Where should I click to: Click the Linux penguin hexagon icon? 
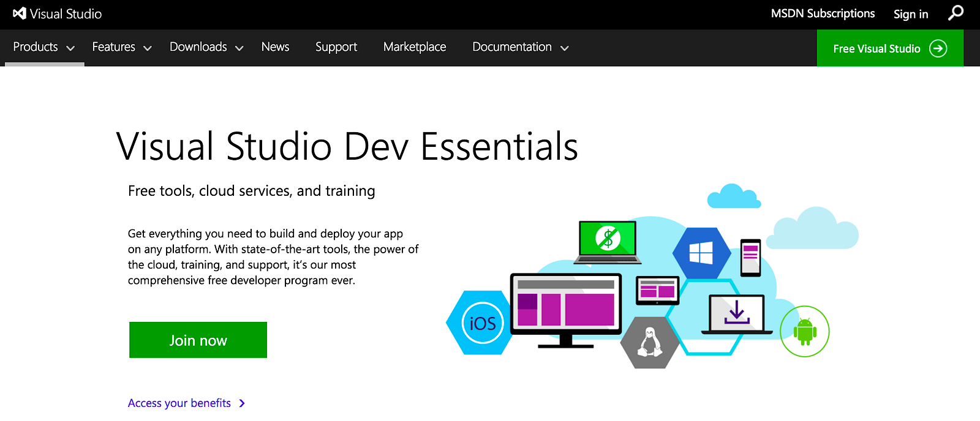(x=650, y=342)
